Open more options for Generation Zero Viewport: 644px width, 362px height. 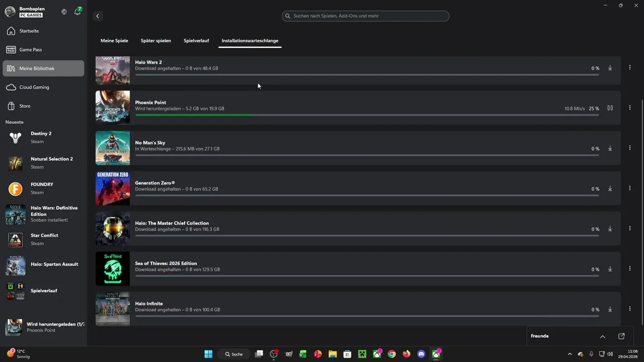click(x=630, y=188)
